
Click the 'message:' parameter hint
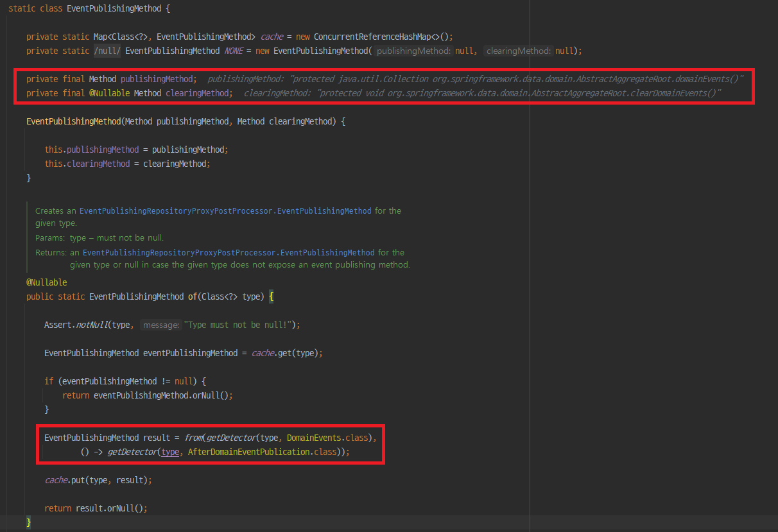click(x=161, y=325)
